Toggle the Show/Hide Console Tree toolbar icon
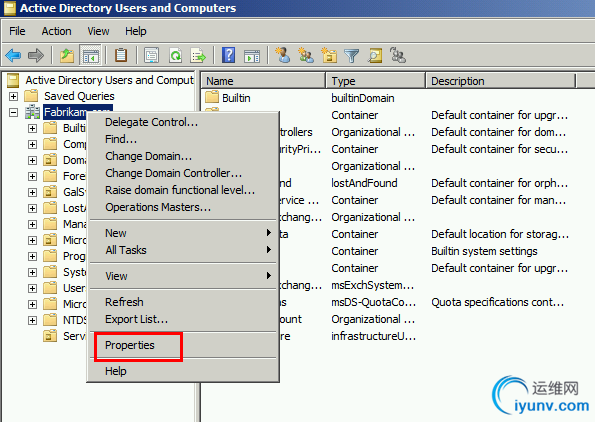Image resolution: width=595 pixels, height=422 pixels. click(x=90, y=56)
